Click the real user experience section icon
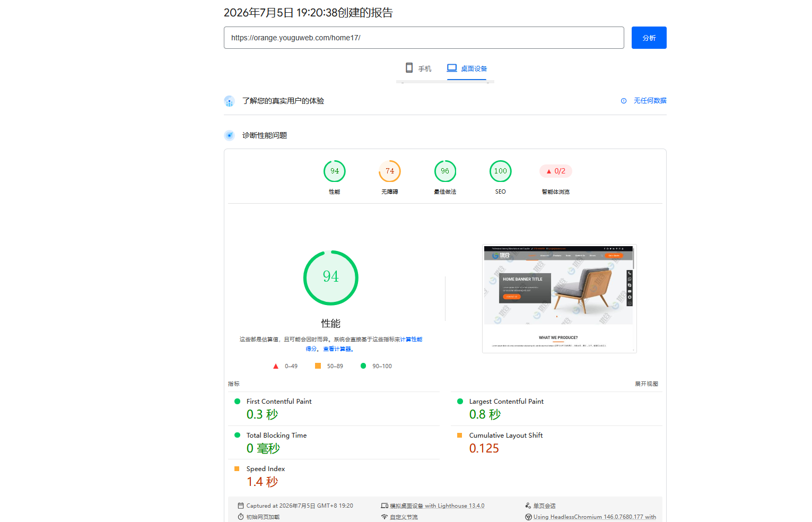The width and height of the screenshot is (812, 522). (229, 101)
